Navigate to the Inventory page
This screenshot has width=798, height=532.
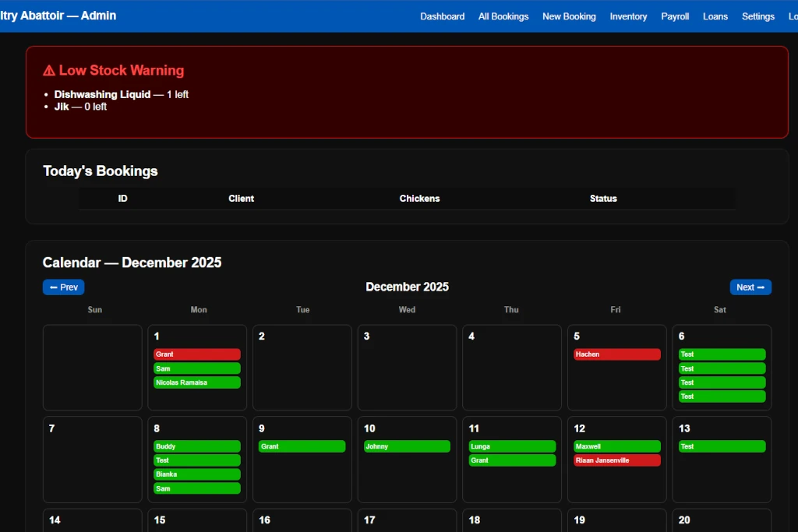tap(628, 16)
